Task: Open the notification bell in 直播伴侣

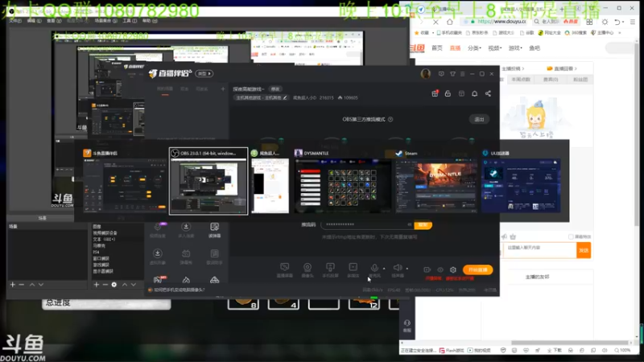Action: [x=474, y=93]
